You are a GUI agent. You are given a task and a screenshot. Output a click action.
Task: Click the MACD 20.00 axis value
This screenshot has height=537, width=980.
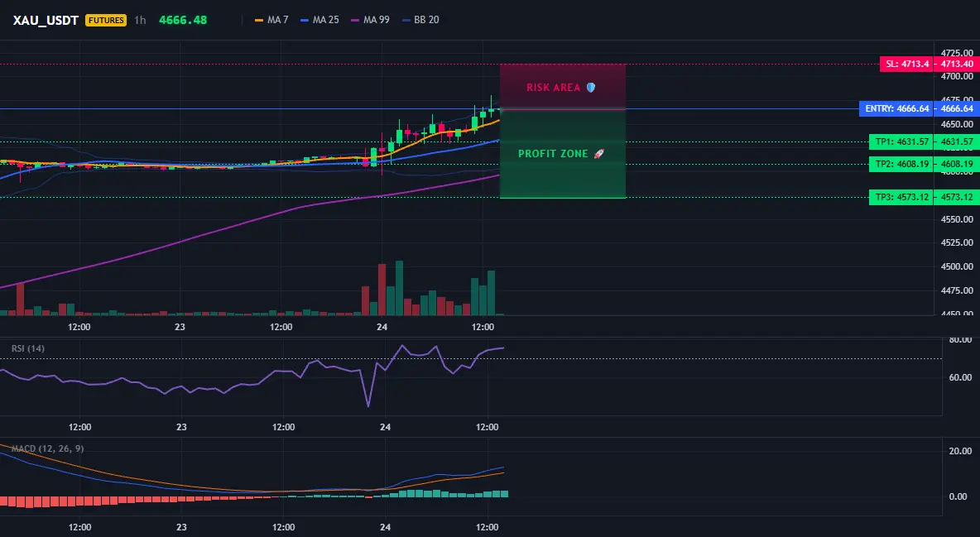pos(960,451)
